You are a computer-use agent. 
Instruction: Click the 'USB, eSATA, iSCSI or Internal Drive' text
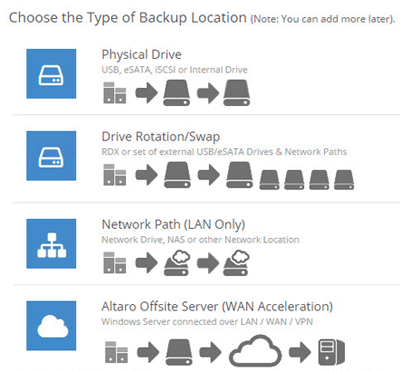pos(174,70)
